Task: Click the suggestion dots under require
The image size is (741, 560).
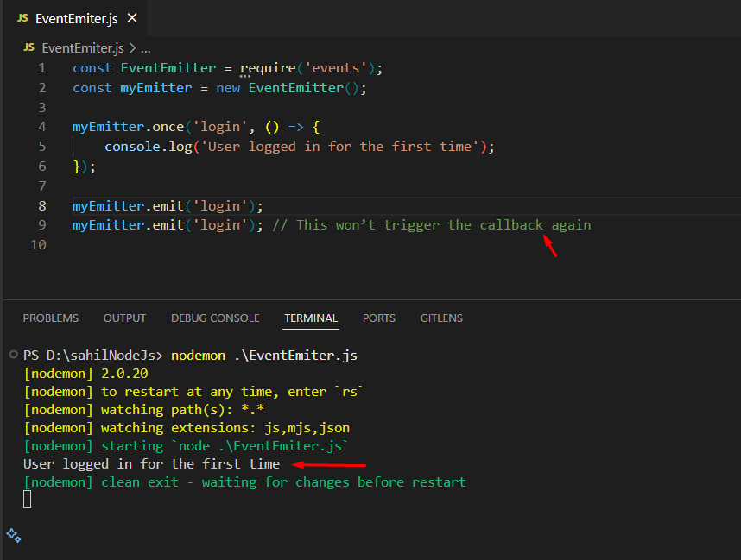Action: click(244, 77)
